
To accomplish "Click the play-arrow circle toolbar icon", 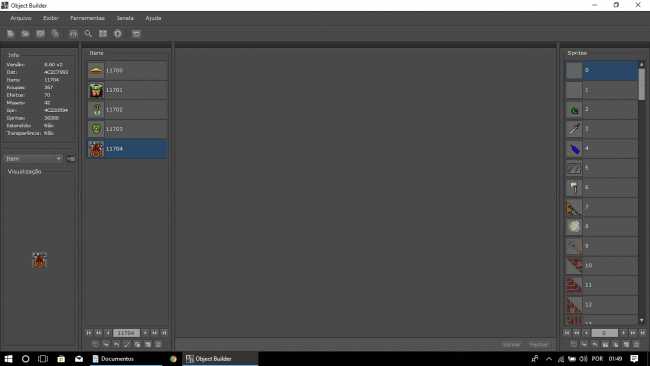I will point(118,34).
